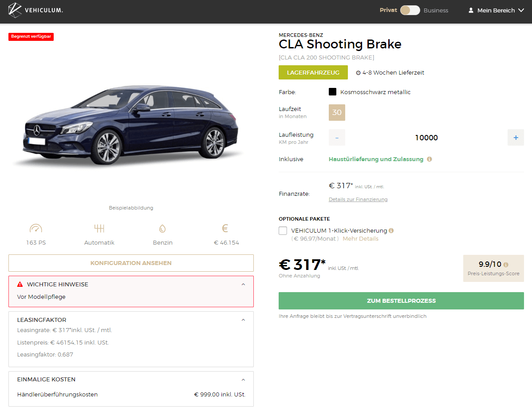
Task: Click info icon on Preis-Leistungs-Score
Action: (506, 265)
